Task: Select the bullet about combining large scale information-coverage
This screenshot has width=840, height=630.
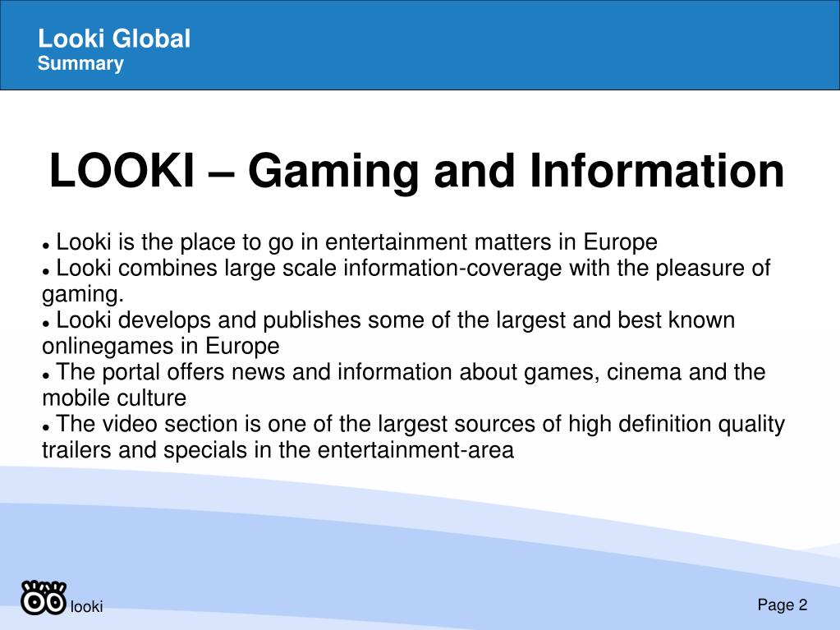Action: coord(406,281)
